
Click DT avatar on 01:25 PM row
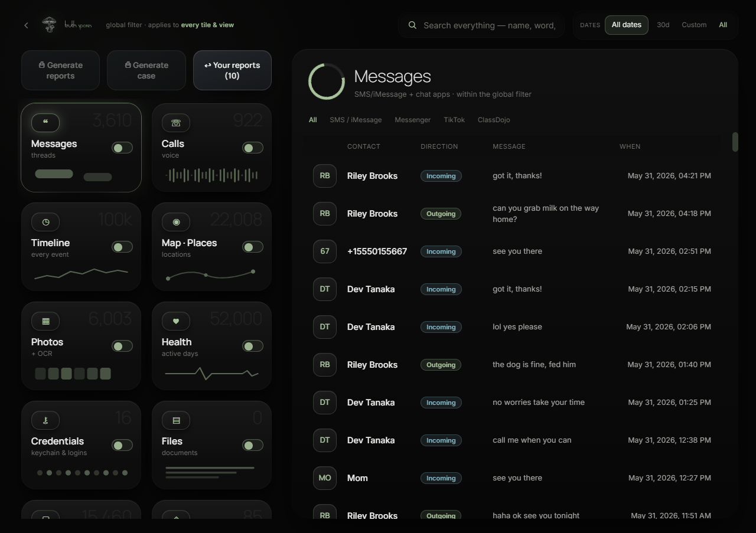(x=325, y=403)
